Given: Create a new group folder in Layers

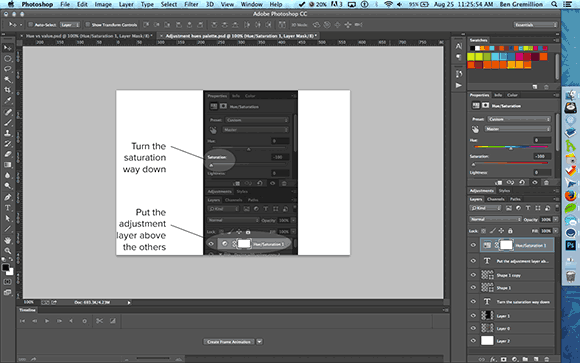Looking at the screenshot, I should tap(525, 359).
